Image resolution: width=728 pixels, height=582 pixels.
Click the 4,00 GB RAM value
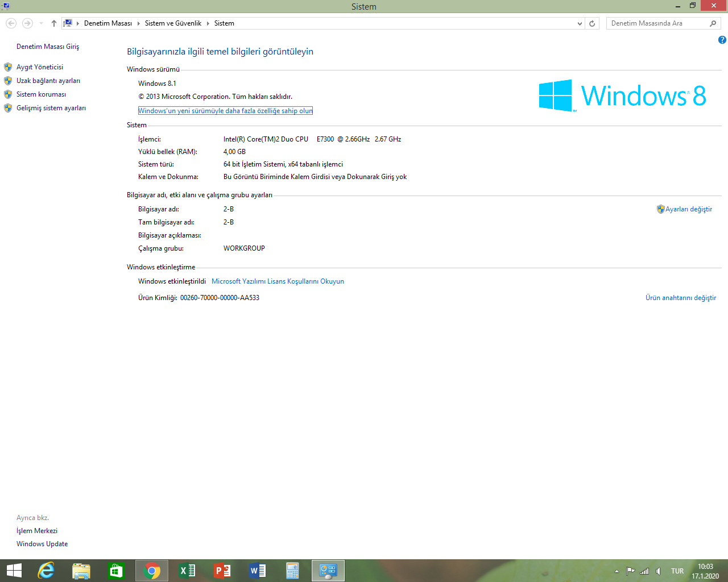pyautogui.click(x=234, y=152)
